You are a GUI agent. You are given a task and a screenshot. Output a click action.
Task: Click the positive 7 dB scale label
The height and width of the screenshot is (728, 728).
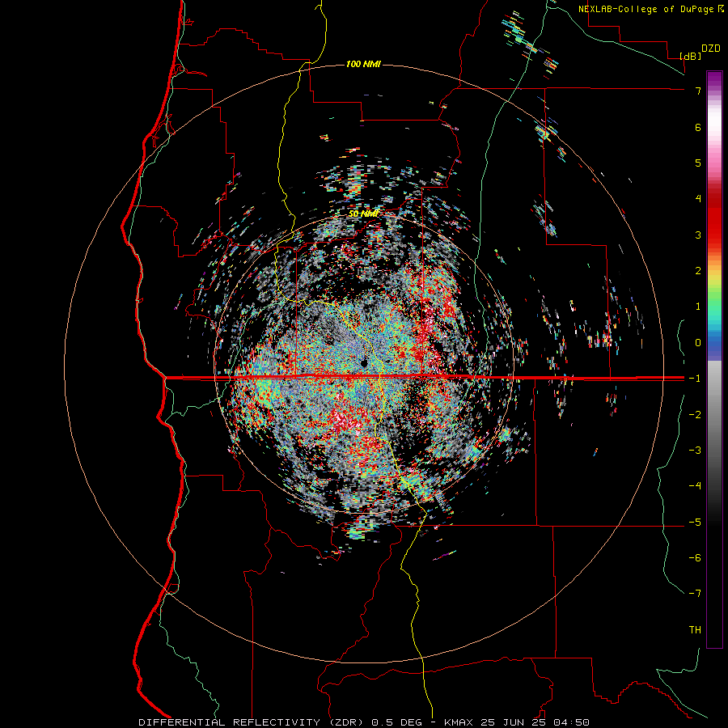[698, 91]
